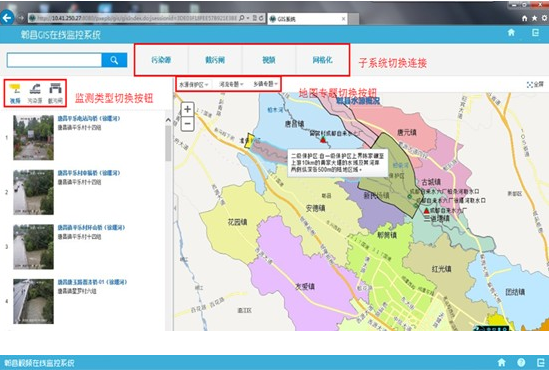Click the home icon in the bottom bar
The height and width of the screenshot is (370, 549).
pyautogui.click(x=501, y=362)
